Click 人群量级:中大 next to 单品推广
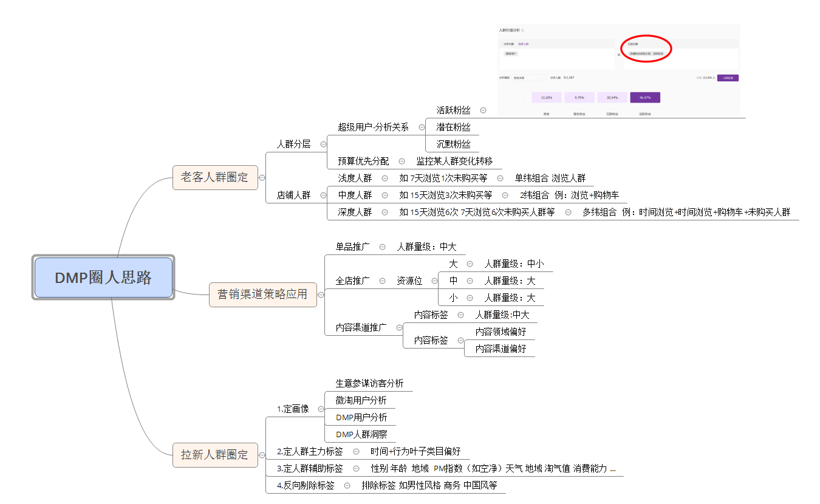 coord(426,247)
